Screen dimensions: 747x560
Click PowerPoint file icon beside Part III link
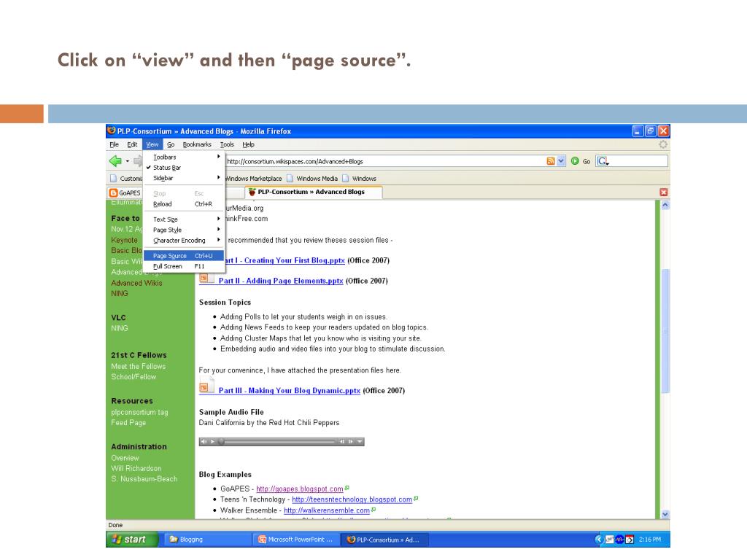206,386
